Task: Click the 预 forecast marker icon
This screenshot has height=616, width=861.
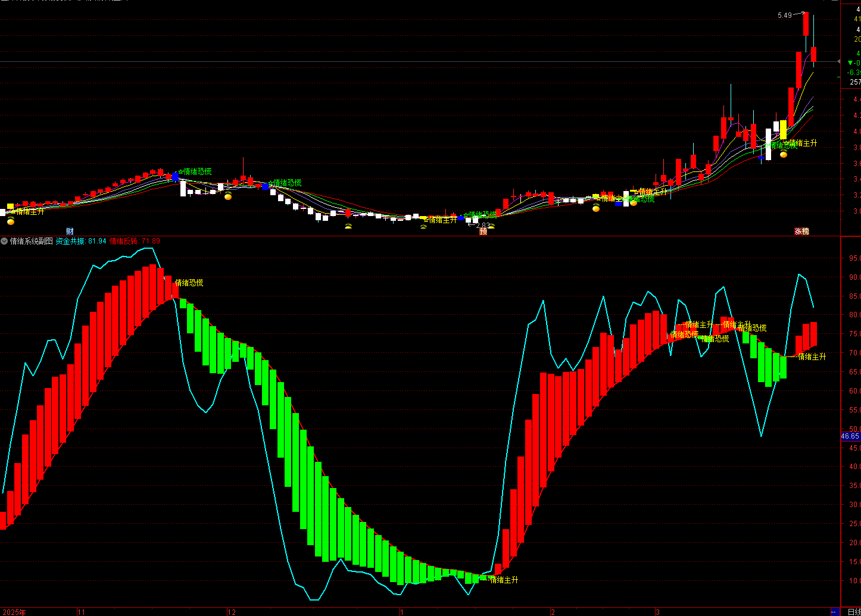Action: click(x=483, y=231)
